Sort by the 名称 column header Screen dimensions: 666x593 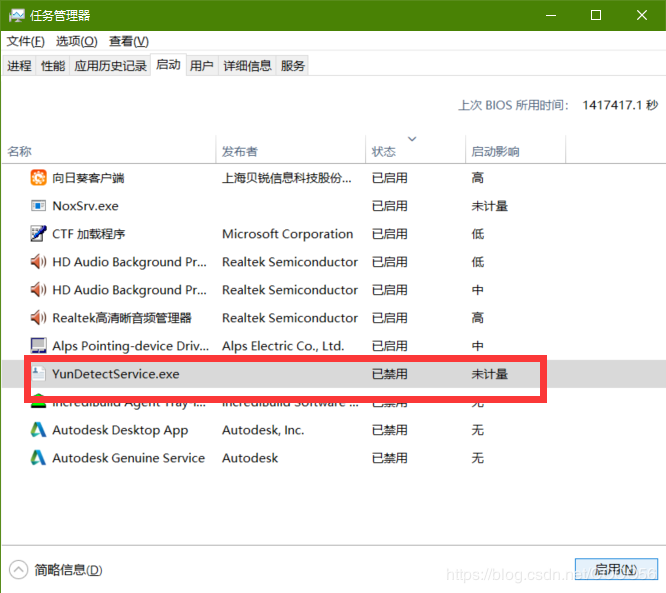[109, 152]
